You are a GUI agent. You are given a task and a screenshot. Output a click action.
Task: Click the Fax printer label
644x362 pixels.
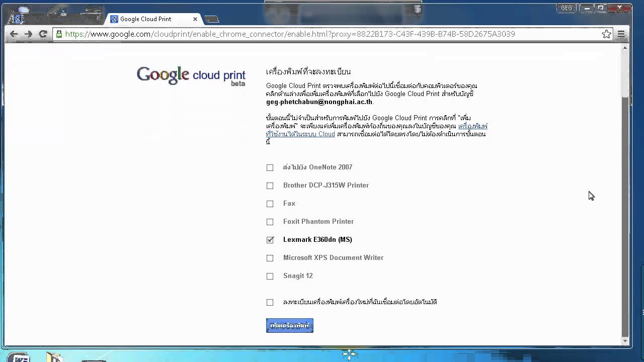click(289, 203)
